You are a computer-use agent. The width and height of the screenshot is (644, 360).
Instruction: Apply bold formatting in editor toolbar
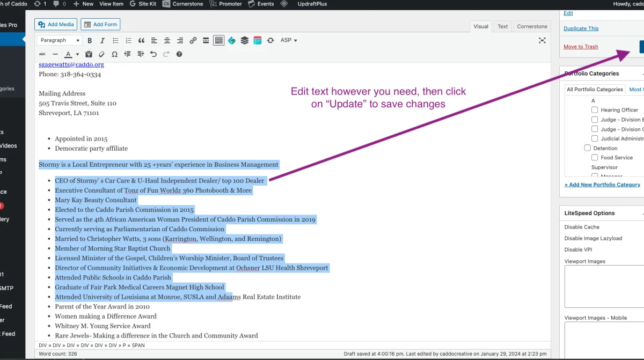point(90,40)
